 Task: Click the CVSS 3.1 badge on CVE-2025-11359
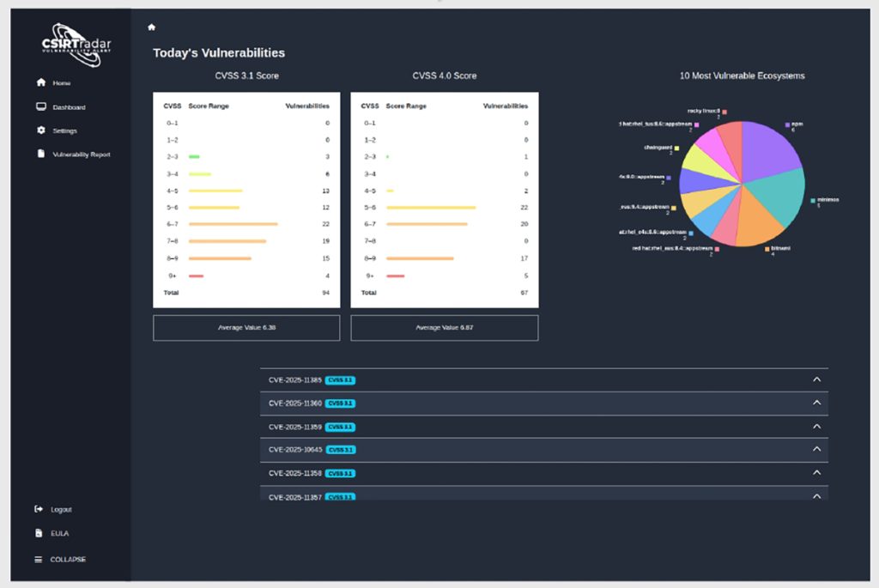[x=340, y=427]
